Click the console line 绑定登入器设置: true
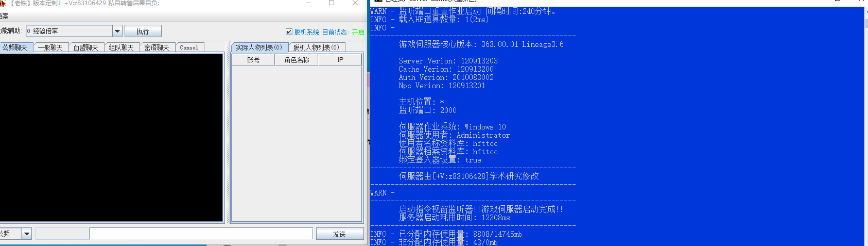The image size is (868, 246). 440,160
